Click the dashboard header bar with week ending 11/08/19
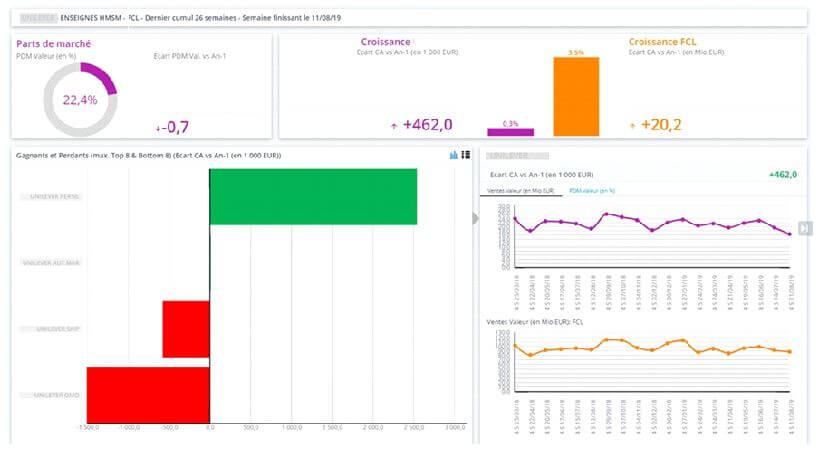Viewport: 824px width, 462px height. [x=409, y=17]
